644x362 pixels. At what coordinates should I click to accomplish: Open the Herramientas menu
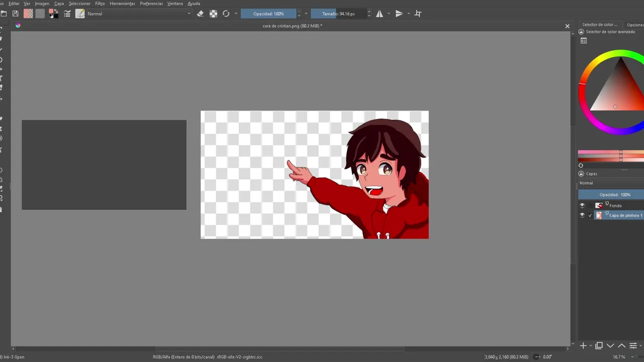coord(122,4)
